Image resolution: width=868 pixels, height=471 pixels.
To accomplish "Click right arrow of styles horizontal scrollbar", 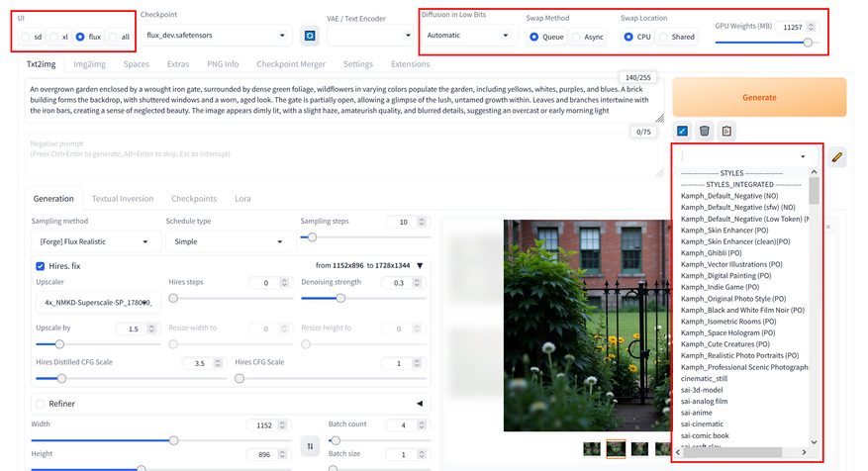I will (x=805, y=452).
